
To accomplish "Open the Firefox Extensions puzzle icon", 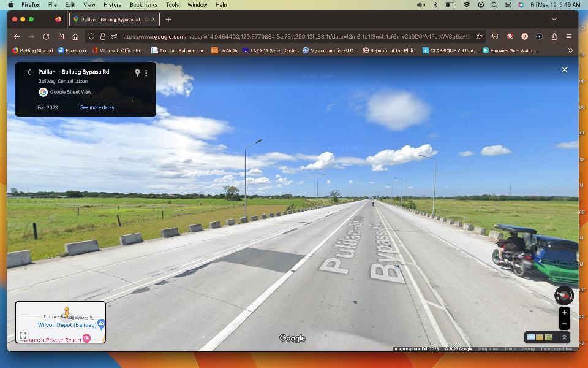I will (554, 36).
